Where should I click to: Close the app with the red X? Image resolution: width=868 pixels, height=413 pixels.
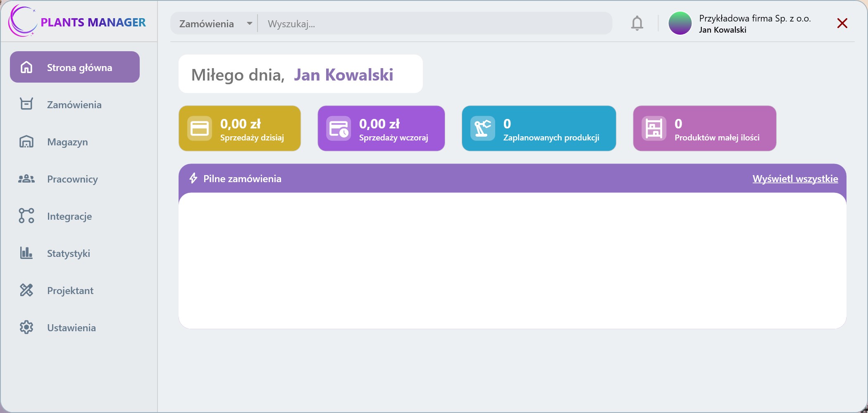click(x=842, y=23)
